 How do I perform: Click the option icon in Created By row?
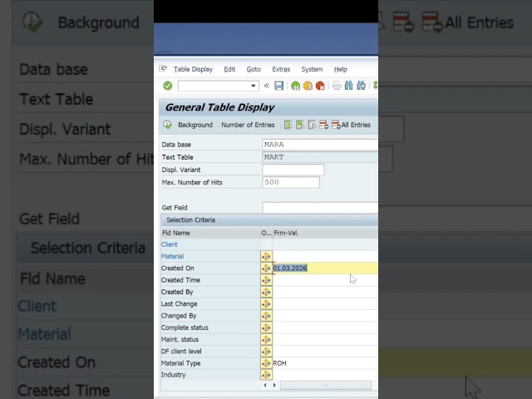266,292
